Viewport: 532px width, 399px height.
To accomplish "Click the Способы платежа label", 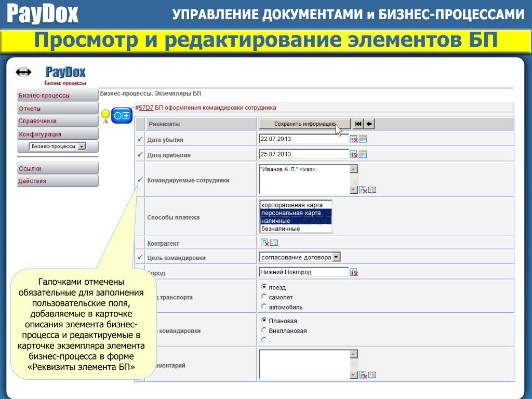I will point(174,217).
